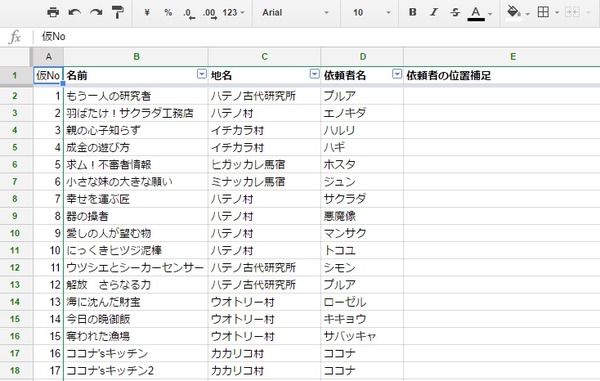
Task: Open the Borders tool
Action: click(x=543, y=12)
